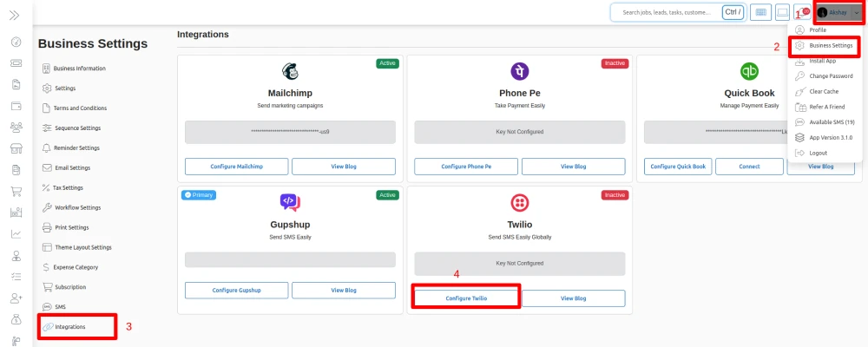Click Phone Pe Key Not Configured field
This screenshot has width=868, height=347.
(x=520, y=132)
